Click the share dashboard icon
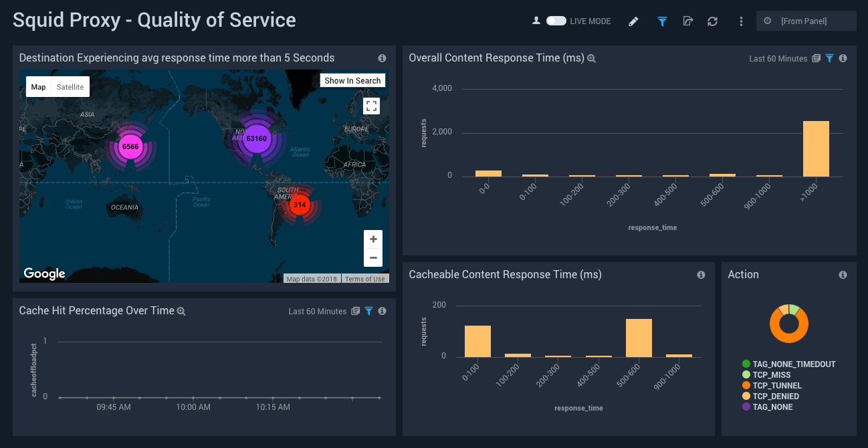Screen dimensions: 868x448 pos(687,21)
